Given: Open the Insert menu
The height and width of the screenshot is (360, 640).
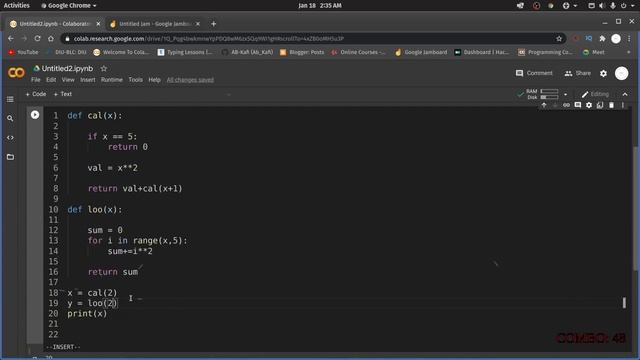Looking at the screenshot, I should coord(88,80).
